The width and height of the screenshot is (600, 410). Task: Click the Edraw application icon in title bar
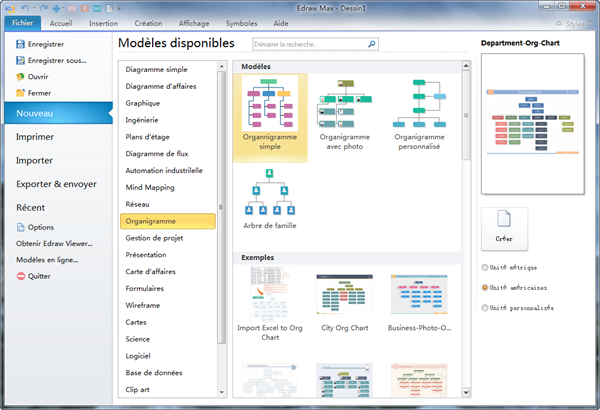tap(10, 8)
